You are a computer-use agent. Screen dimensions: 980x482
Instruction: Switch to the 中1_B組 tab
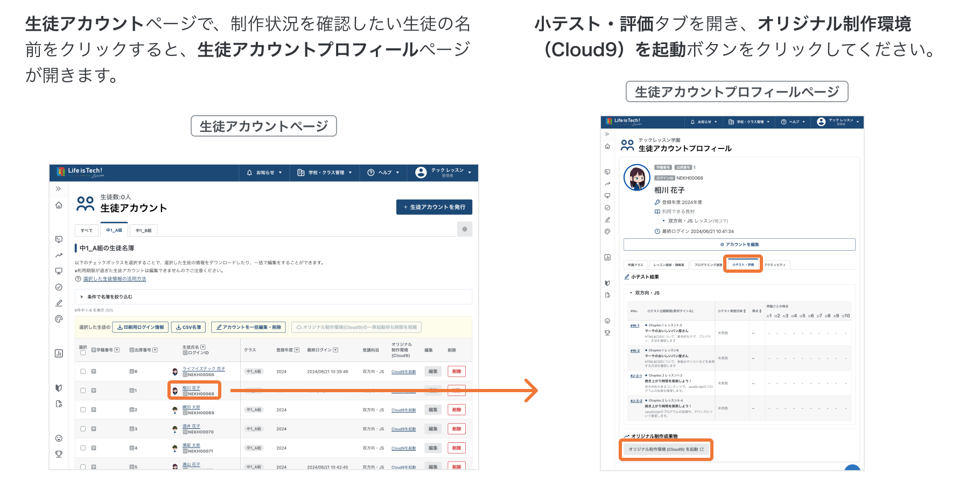pyautogui.click(x=143, y=230)
